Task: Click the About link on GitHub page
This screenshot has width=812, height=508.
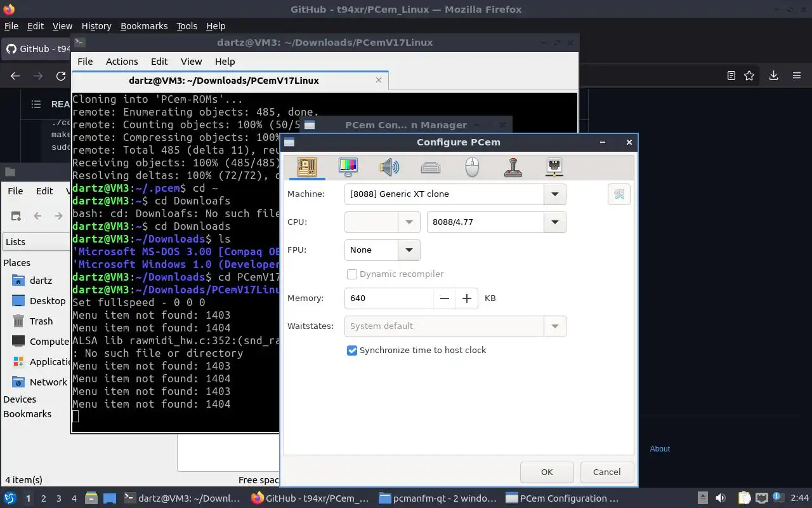Action: pos(660,449)
